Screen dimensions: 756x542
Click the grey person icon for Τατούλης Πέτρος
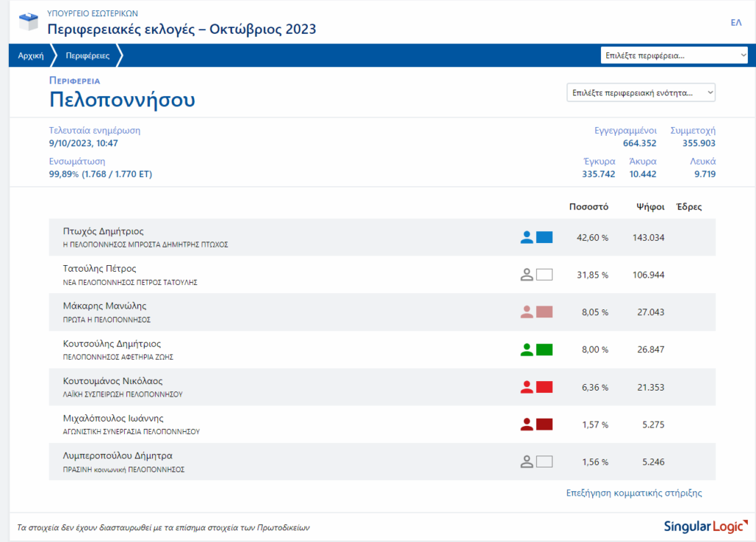(x=526, y=275)
